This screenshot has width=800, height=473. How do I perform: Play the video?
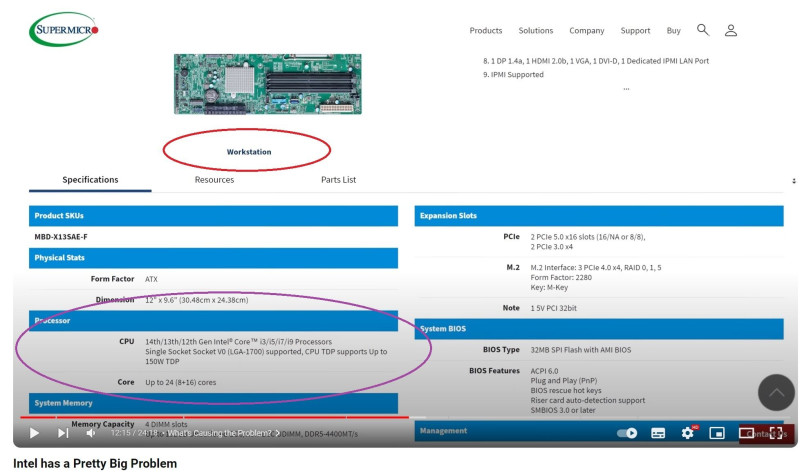34,433
